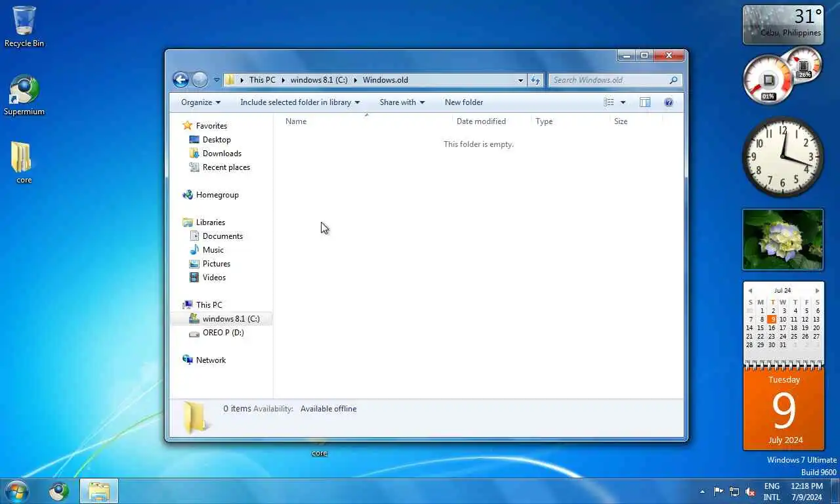Expand the address bar previous locations dropdown

click(x=520, y=80)
